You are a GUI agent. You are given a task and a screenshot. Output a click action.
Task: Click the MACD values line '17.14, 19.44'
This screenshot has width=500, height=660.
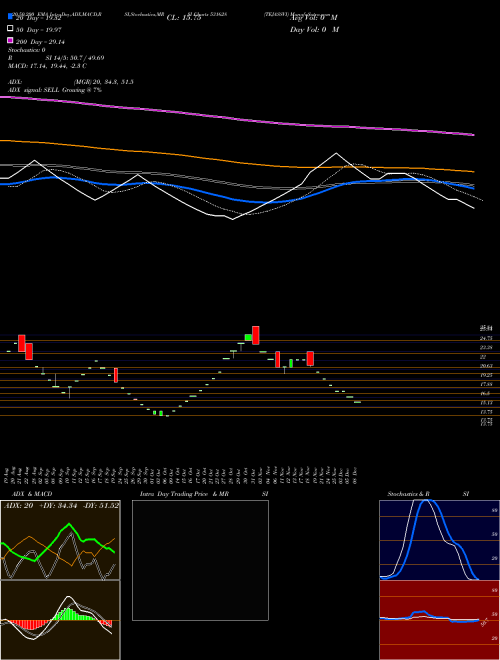[47, 66]
